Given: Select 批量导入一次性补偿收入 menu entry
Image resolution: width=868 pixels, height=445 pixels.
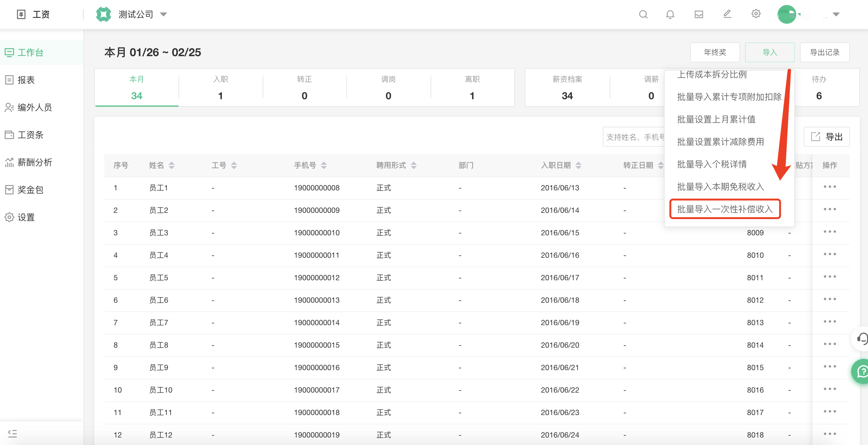Looking at the screenshot, I should (725, 209).
